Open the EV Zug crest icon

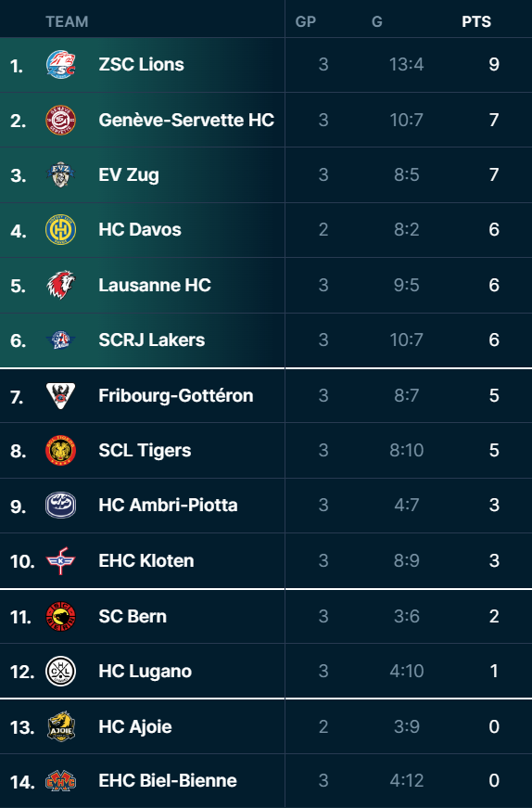(61, 175)
